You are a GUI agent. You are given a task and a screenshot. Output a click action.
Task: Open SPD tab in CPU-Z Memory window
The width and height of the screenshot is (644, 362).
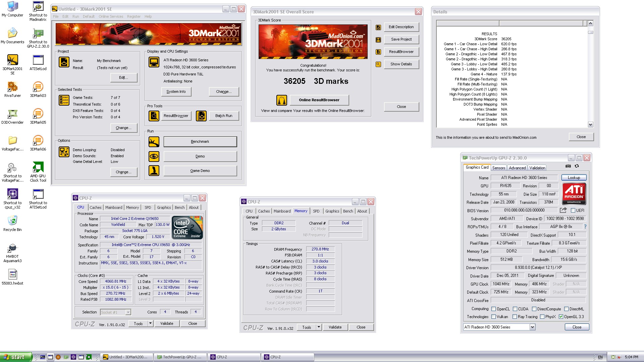(x=316, y=211)
